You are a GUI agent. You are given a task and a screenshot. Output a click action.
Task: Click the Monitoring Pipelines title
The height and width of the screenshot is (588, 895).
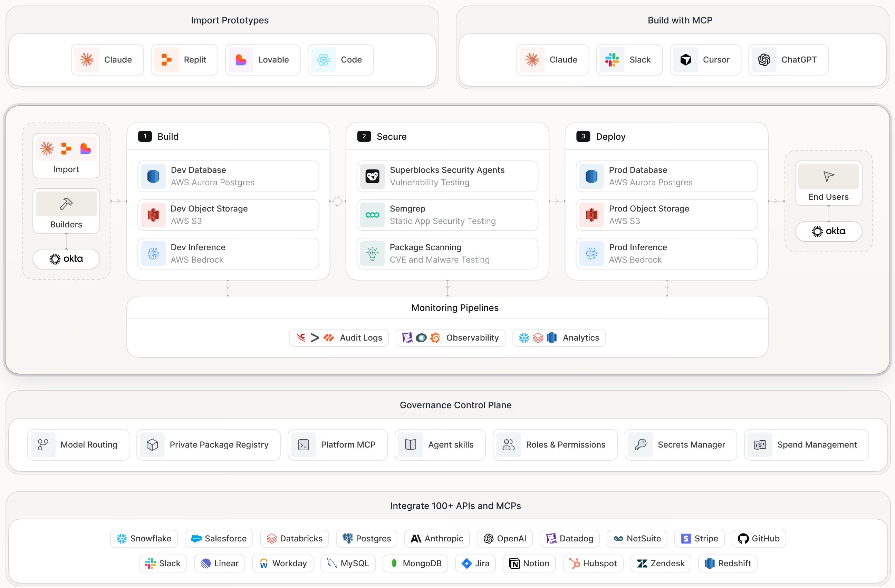[455, 308]
